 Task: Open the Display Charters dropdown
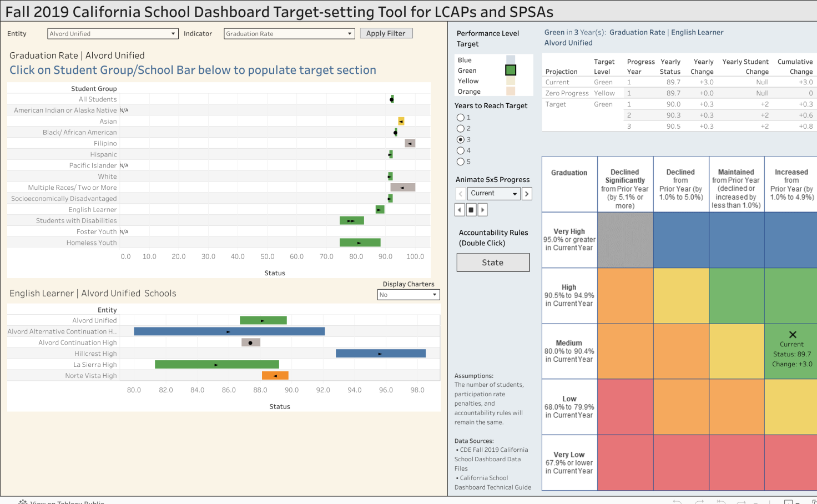pos(408,295)
